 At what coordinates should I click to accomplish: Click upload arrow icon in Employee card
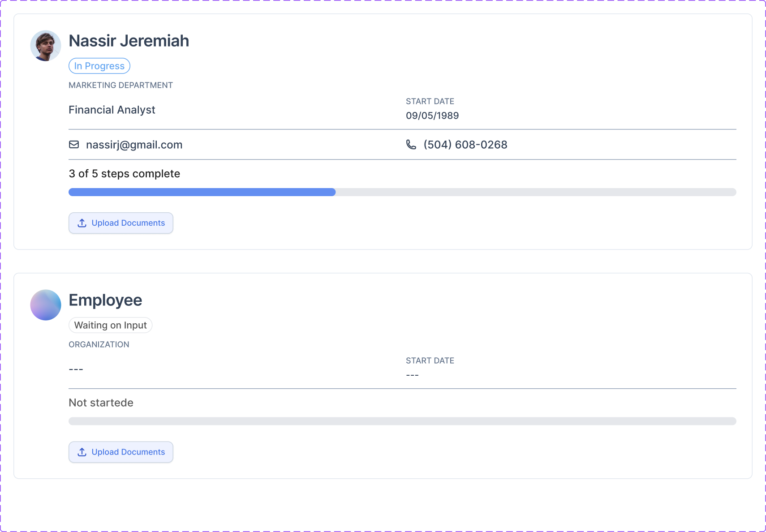82,452
